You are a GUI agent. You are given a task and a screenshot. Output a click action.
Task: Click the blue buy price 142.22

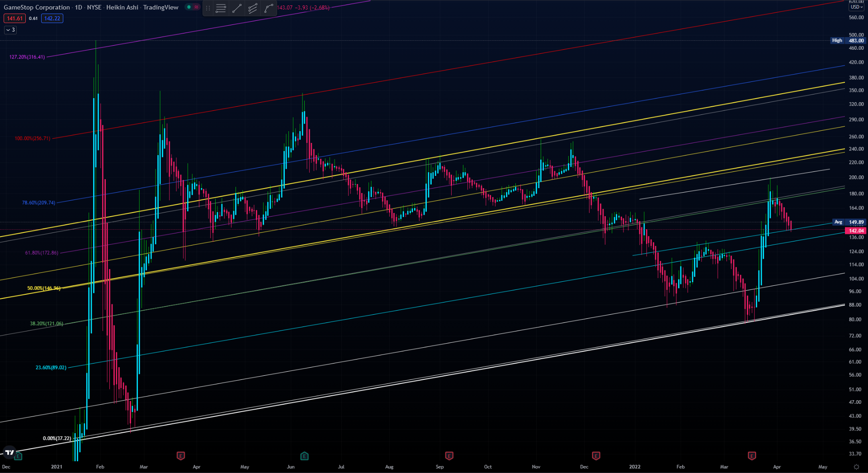point(52,19)
